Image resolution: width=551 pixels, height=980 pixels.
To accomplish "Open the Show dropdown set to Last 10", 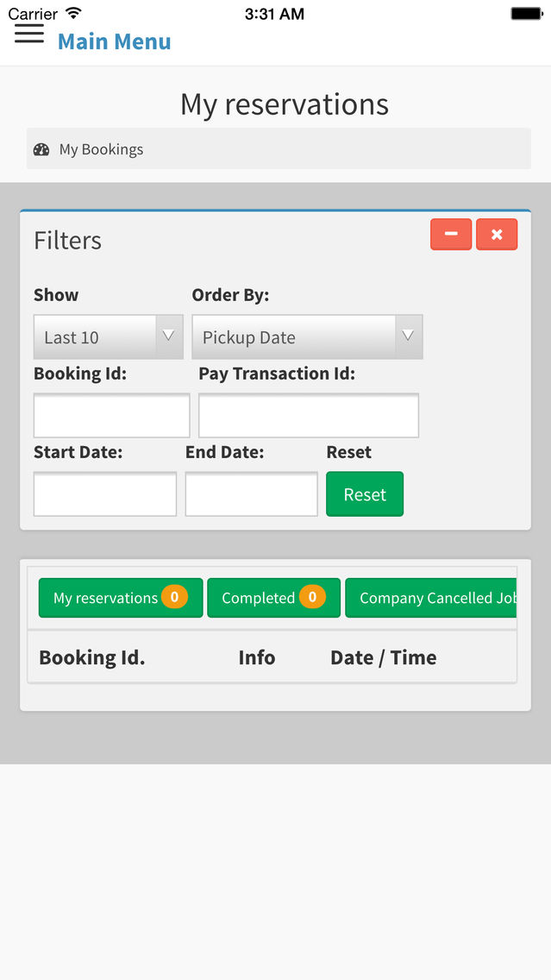I will point(108,336).
